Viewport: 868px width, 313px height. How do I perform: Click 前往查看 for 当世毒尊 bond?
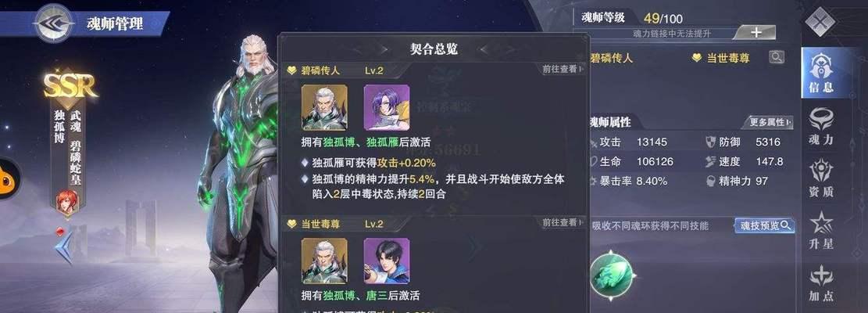[x=563, y=222]
